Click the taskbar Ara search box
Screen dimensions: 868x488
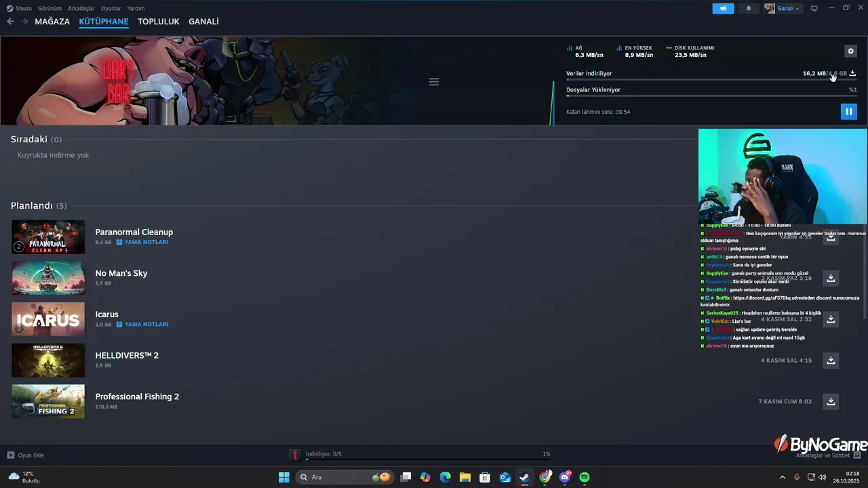[x=346, y=477]
